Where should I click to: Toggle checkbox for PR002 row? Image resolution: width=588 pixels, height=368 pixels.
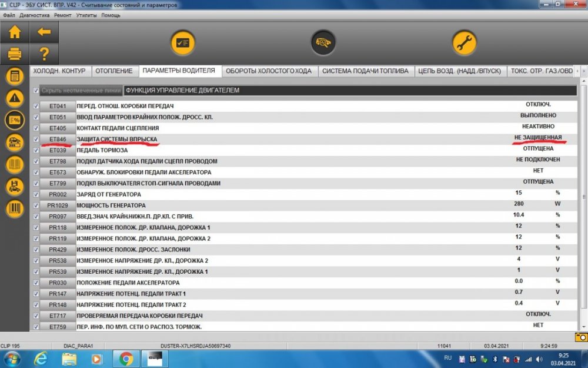(36, 194)
